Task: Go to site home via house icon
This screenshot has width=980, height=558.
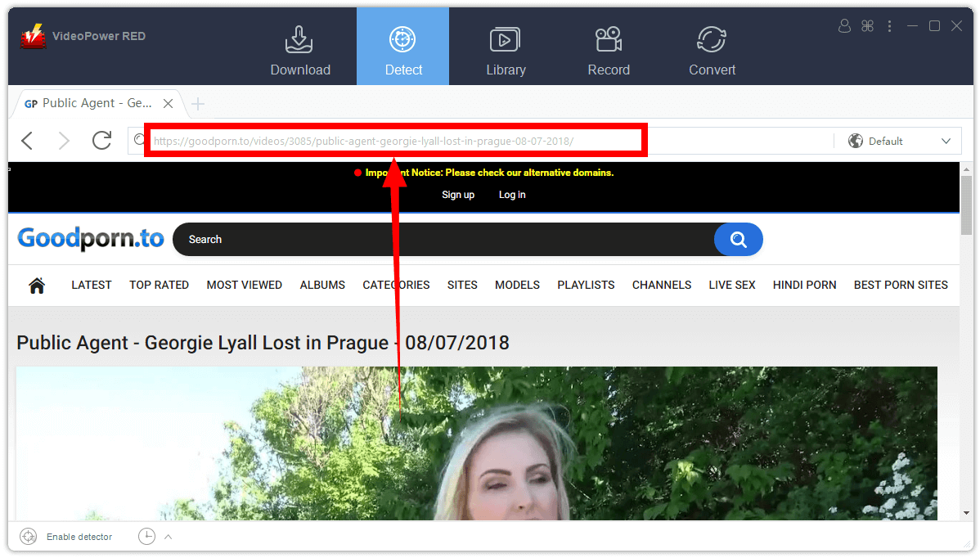Action: pos(37,286)
